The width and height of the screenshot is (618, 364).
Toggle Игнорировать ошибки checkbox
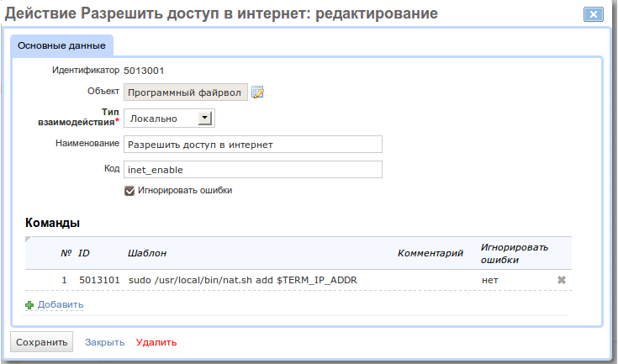click(129, 191)
